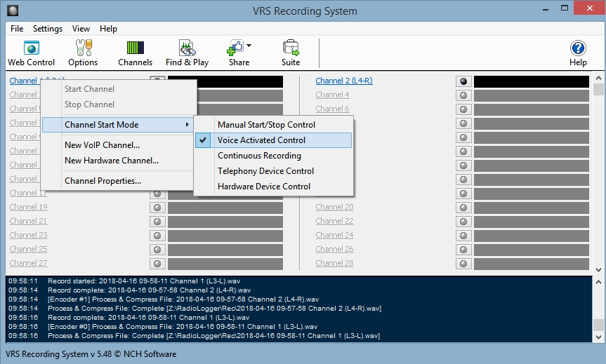
Task: Select Continuous Recording mode
Action: click(x=274, y=156)
